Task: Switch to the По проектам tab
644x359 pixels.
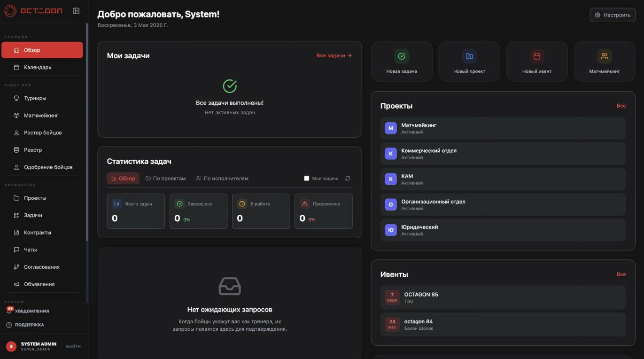Action: (166, 179)
